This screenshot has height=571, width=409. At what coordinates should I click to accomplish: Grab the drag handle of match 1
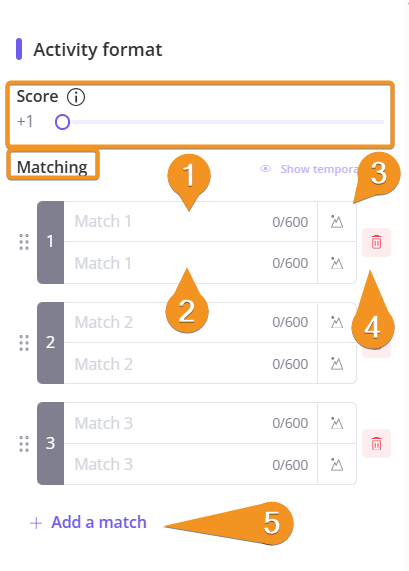[24, 242]
